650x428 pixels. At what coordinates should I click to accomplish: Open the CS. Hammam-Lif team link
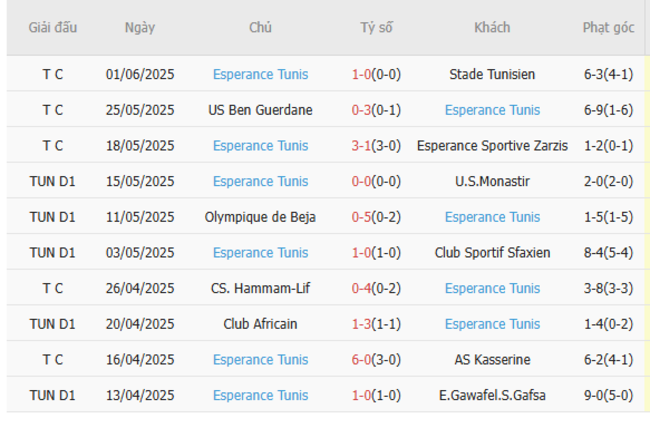point(260,288)
